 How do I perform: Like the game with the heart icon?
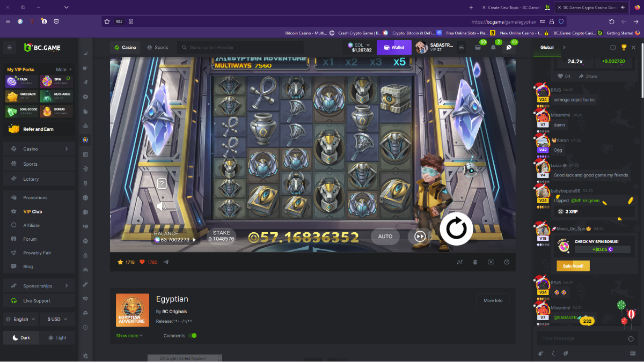pos(142,262)
